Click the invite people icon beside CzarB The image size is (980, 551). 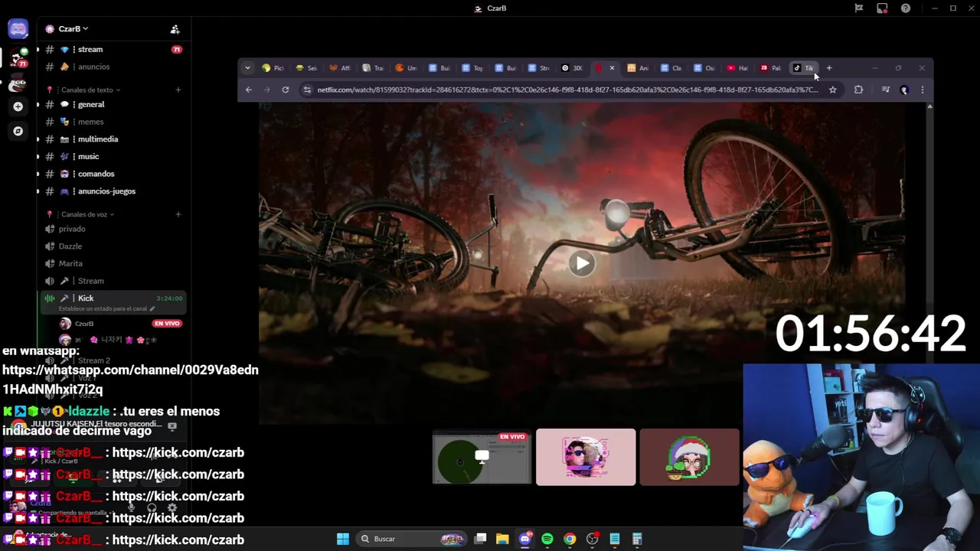175,29
